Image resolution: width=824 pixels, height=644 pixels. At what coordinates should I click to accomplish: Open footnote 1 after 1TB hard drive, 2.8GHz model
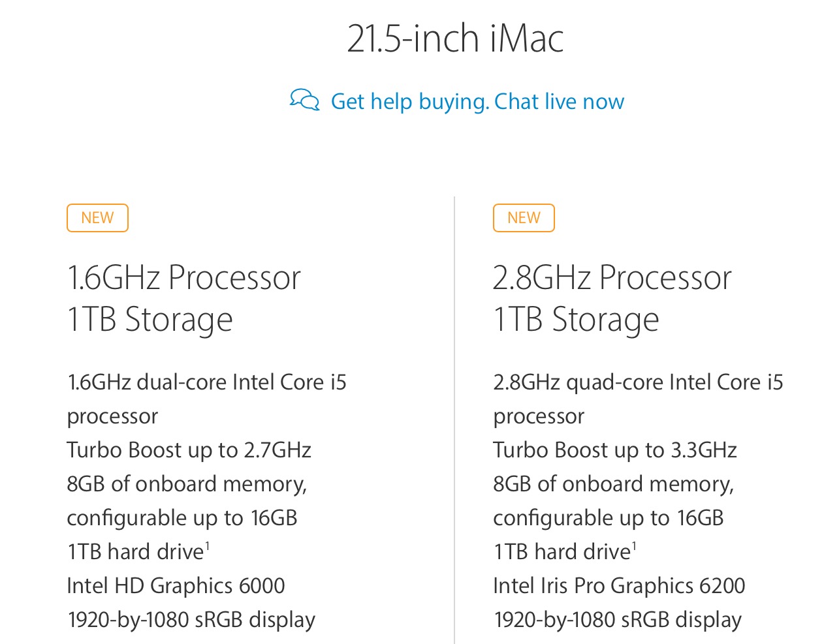634,545
